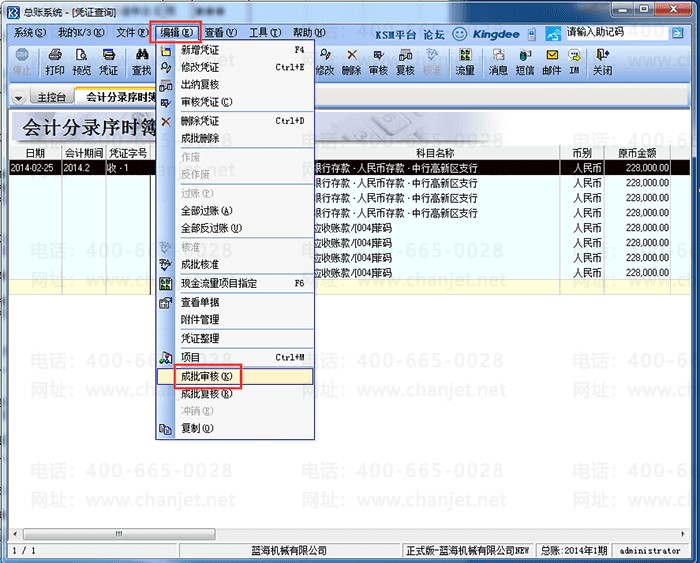Open 凭证 (Voucher) from the toolbar

109,63
